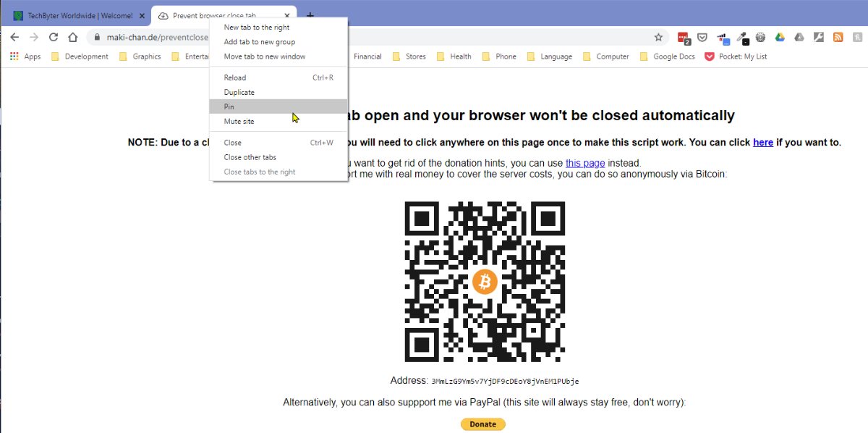Viewport: 868px width, 433px height.
Task: Select Pin in the context menu
Action: [x=278, y=106]
